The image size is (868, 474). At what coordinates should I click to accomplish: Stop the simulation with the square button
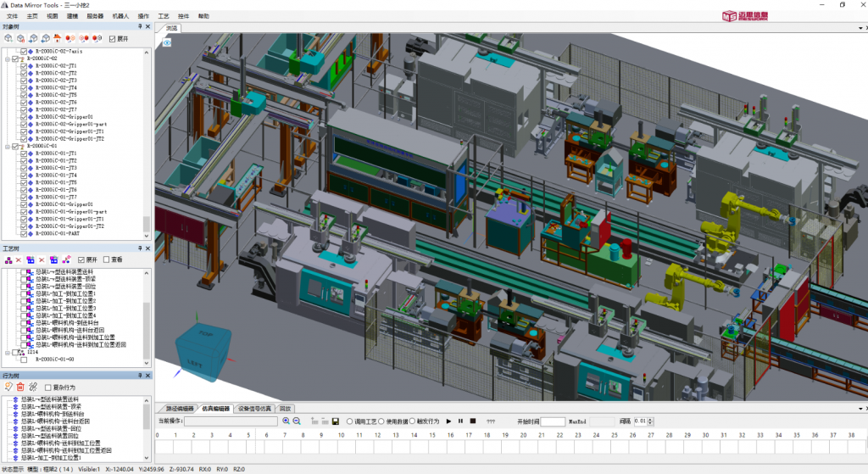[x=473, y=421]
